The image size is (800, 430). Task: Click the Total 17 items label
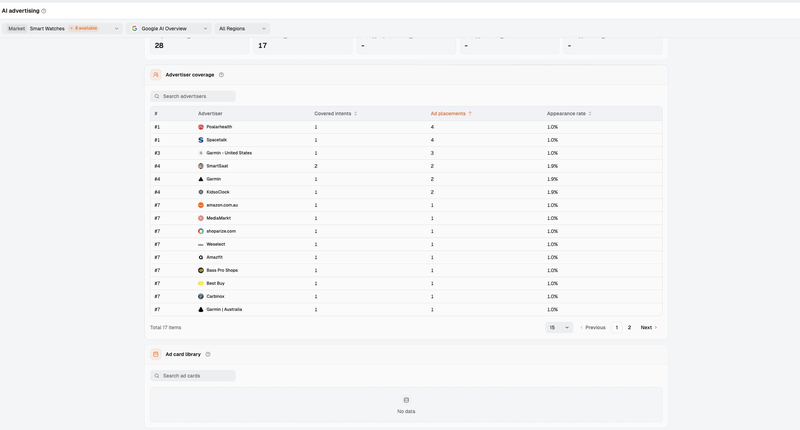click(x=165, y=327)
